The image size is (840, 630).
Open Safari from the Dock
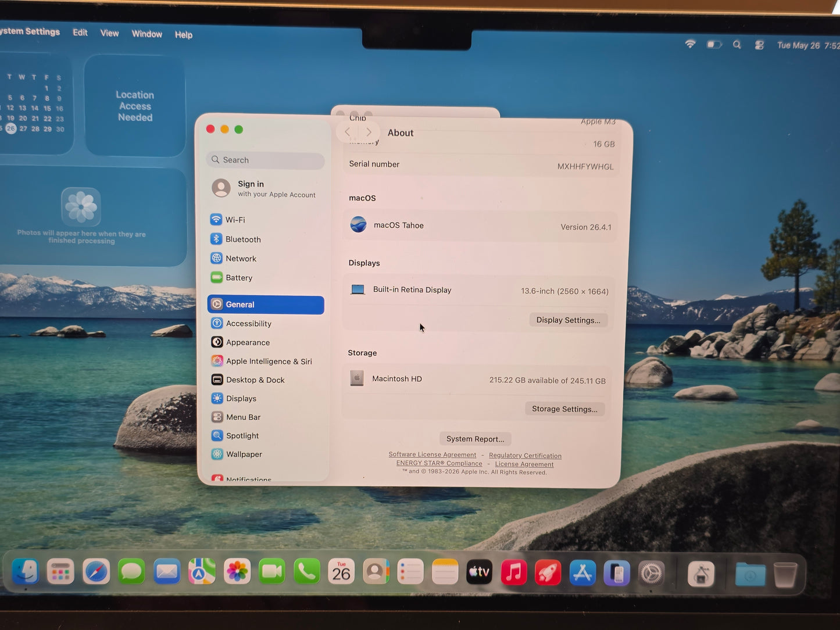tap(96, 572)
